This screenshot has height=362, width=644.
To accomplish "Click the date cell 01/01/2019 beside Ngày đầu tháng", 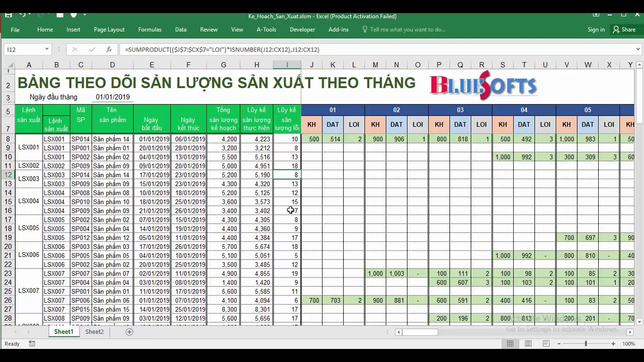I will pos(113,97).
